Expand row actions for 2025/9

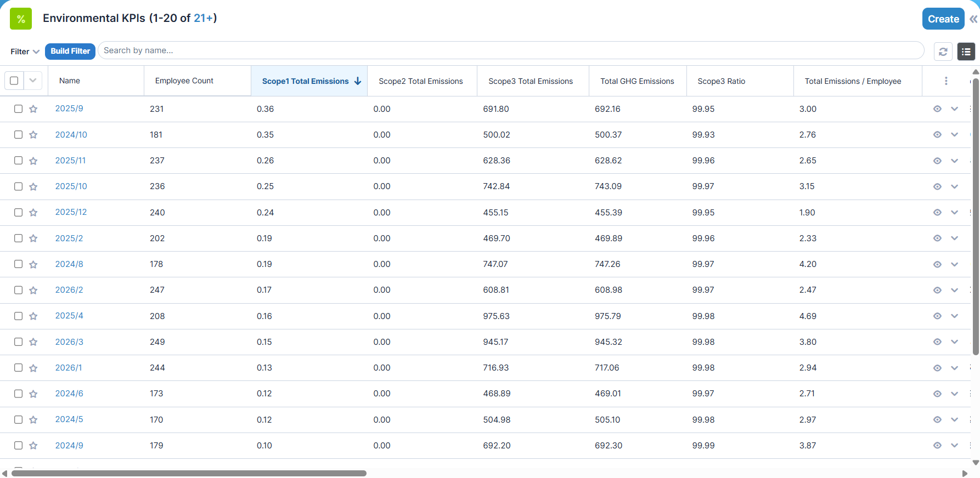coord(954,109)
